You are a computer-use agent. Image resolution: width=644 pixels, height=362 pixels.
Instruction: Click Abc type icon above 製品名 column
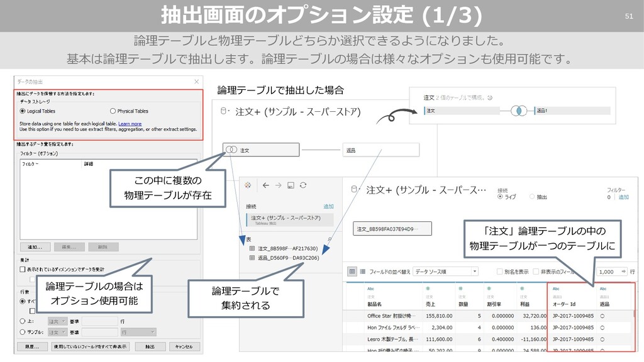(x=370, y=288)
